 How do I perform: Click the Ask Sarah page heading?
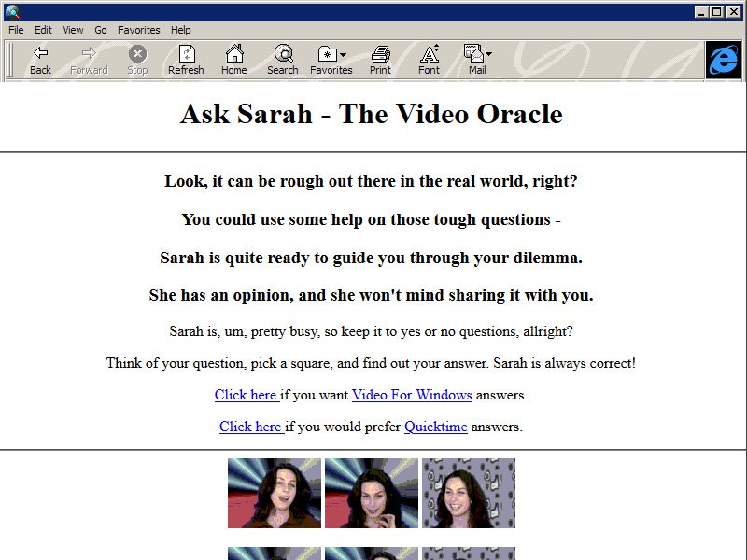[372, 114]
